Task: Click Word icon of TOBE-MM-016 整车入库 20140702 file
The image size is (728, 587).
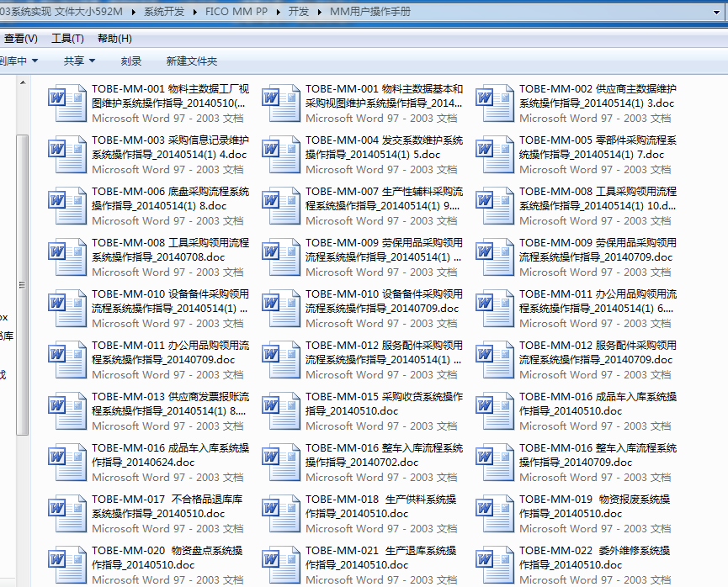Action: click(x=281, y=462)
